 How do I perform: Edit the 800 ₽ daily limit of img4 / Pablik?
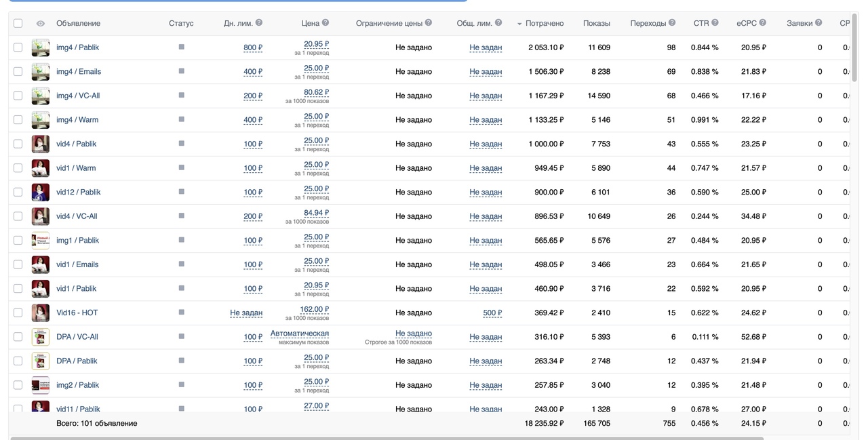click(x=253, y=47)
